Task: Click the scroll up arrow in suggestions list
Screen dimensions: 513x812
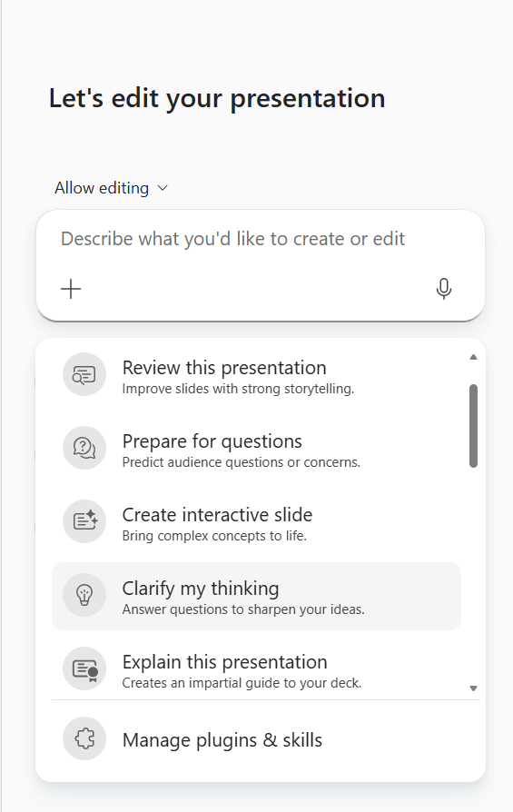Action: [473, 357]
